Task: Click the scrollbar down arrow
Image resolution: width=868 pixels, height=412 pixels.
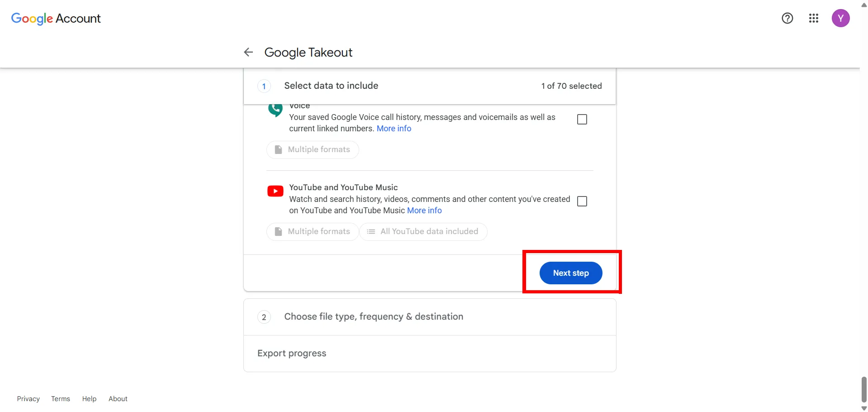Action: point(864,408)
